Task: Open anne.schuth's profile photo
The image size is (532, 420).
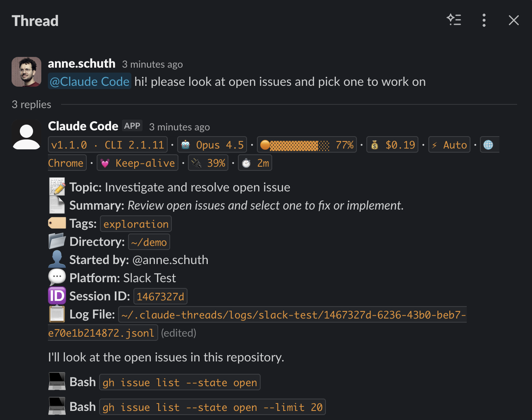Action: coord(26,72)
